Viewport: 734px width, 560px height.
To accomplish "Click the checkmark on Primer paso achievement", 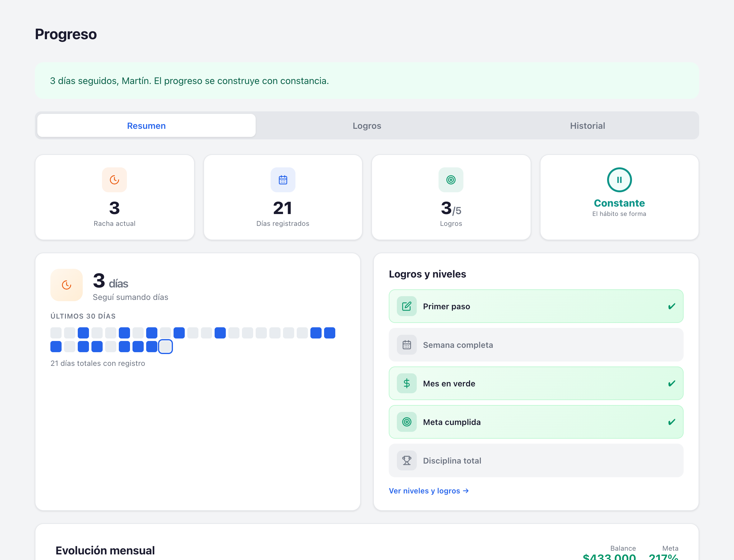I will pyautogui.click(x=671, y=306).
